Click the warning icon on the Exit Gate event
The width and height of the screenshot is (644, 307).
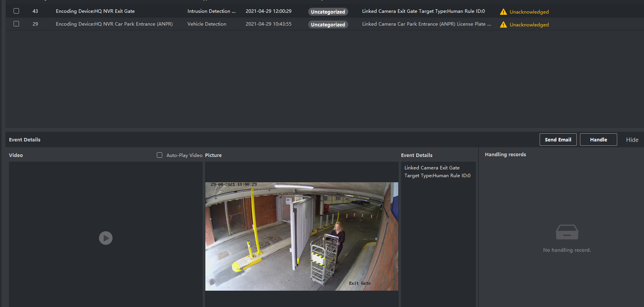[x=503, y=12]
